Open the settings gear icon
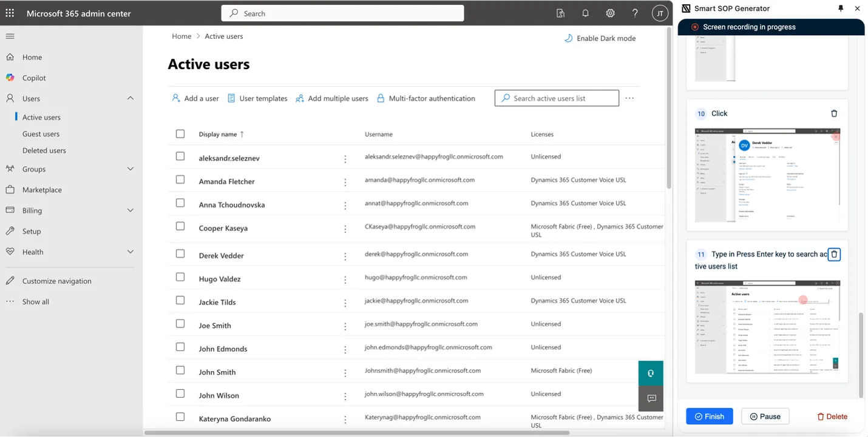868x439 pixels. 610,13
